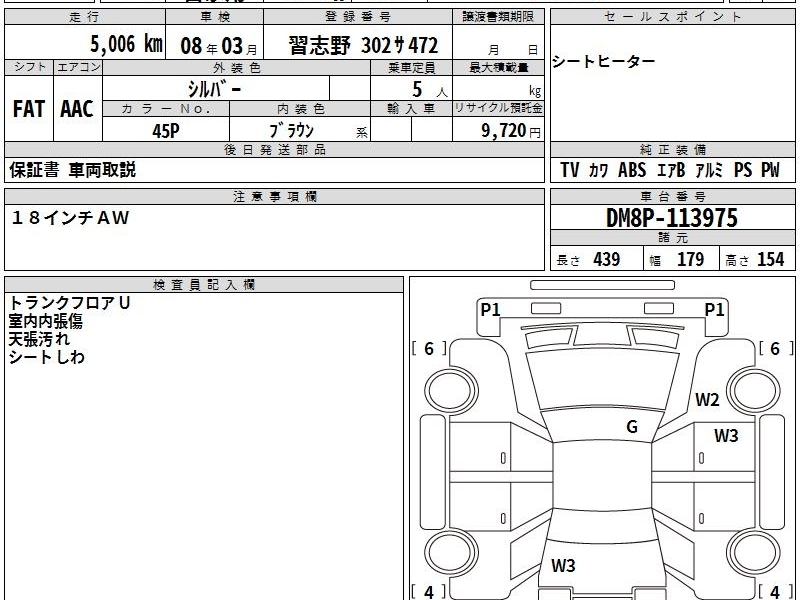Click the 後日発送部品 header

pyautogui.click(x=275, y=149)
